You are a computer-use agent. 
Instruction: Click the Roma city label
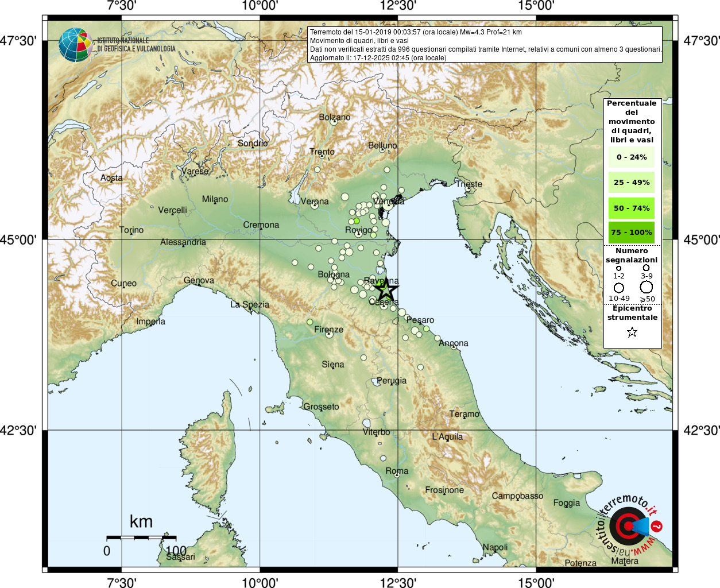pyautogui.click(x=397, y=470)
